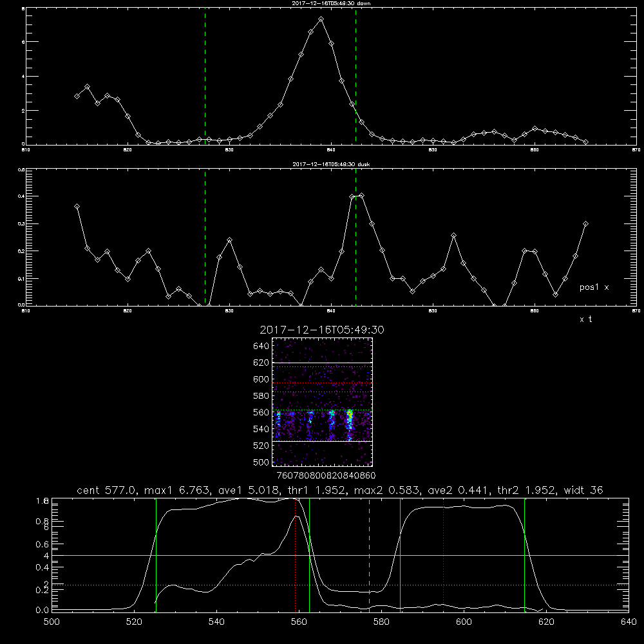Click the '500' label on spectrogram y-axis
644x644 pixels.
point(261,462)
